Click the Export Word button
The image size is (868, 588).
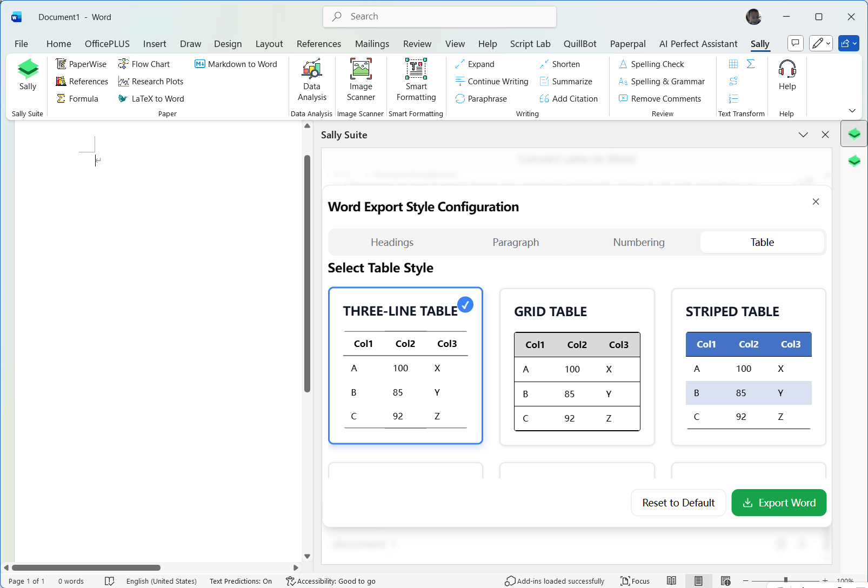778,503
